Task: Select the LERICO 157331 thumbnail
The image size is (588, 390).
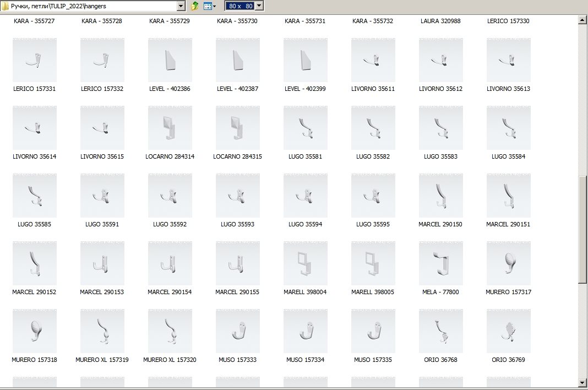Action: (35, 60)
